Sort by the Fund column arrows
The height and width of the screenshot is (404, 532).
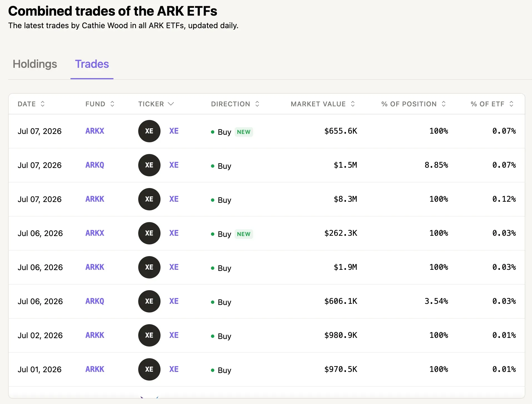[112, 104]
